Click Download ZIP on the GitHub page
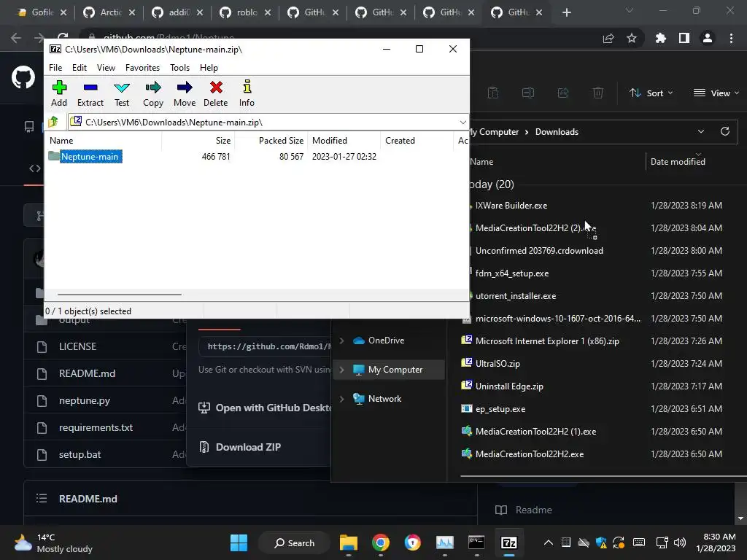The width and height of the screenshot is (747, 560). pos(248,447)
